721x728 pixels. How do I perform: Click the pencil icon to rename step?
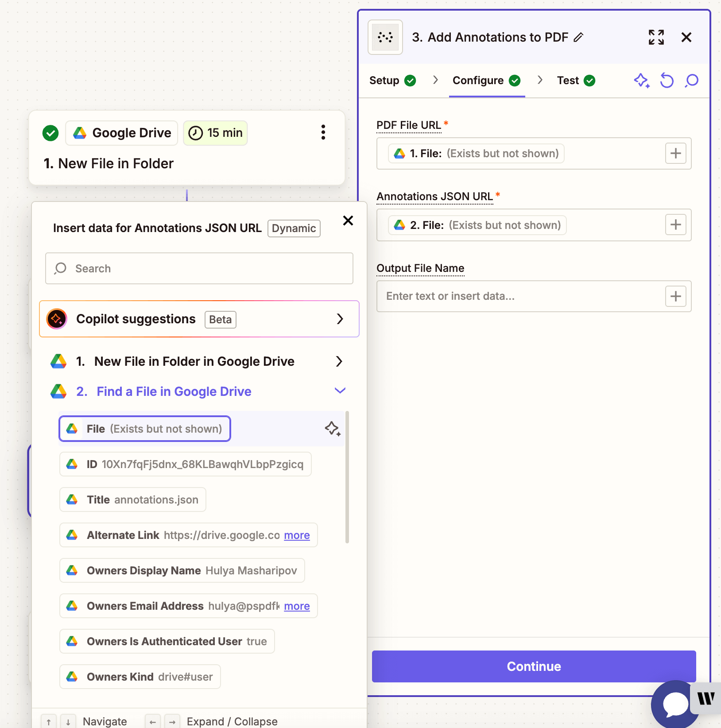coord(578,38)
